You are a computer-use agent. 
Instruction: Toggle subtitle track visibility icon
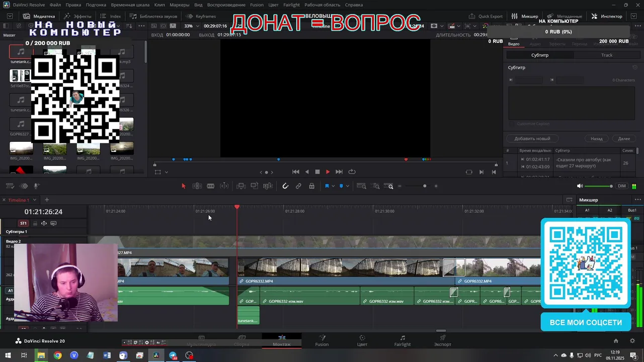tap(53, 223)
